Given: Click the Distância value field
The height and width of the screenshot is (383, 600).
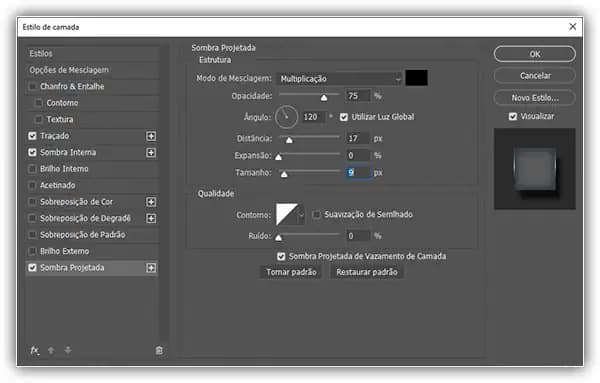Looking at the screenshot, I should pos(358,138).
